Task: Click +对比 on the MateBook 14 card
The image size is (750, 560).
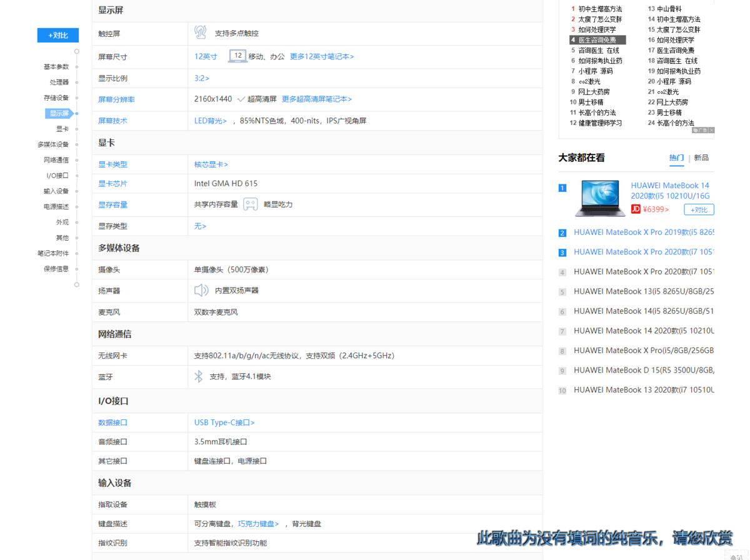Action: (699, 210)
